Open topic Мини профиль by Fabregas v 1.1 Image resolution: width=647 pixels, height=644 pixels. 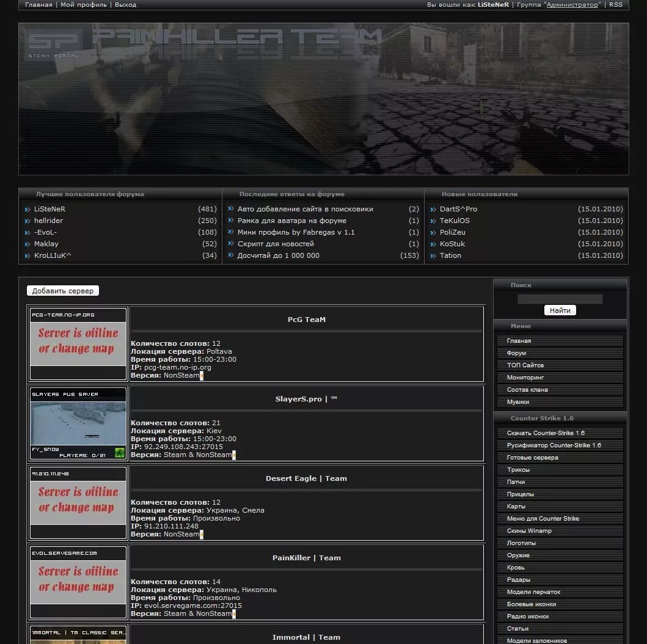coord(296,232)
